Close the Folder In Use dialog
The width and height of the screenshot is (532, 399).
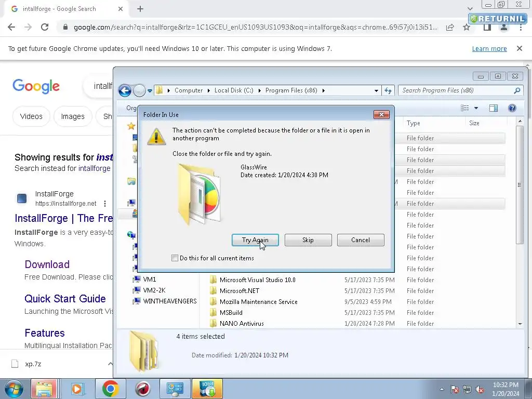click(x=381, y=115)
